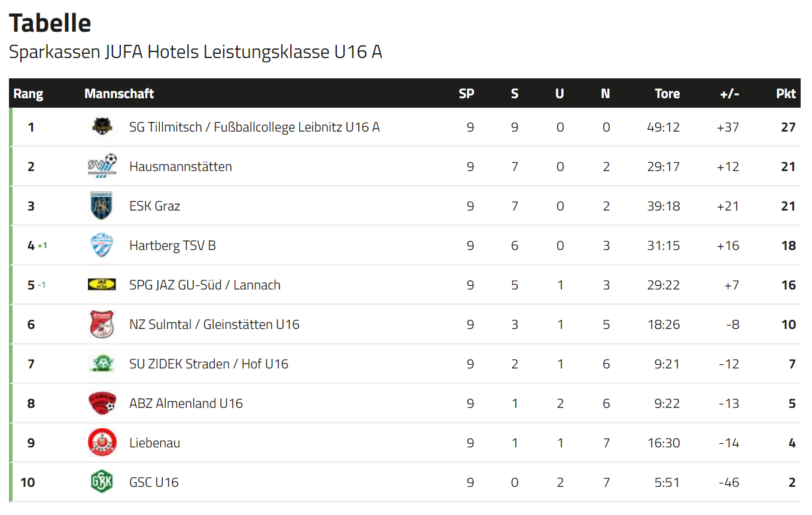Click the Rang column header

28,93
